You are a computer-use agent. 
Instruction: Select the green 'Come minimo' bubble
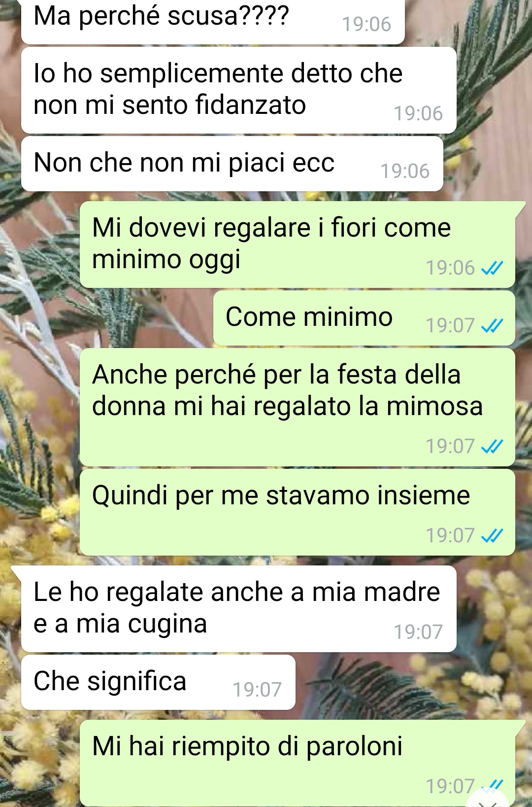364,318
